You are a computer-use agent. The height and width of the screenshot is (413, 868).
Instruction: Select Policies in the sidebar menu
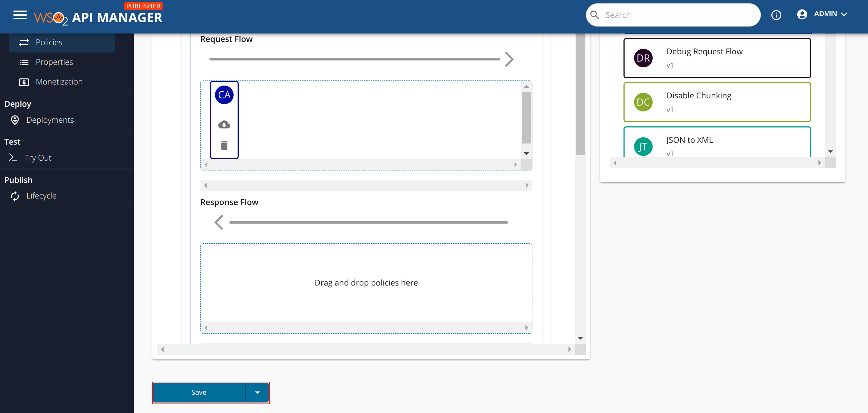coord(49,42)
